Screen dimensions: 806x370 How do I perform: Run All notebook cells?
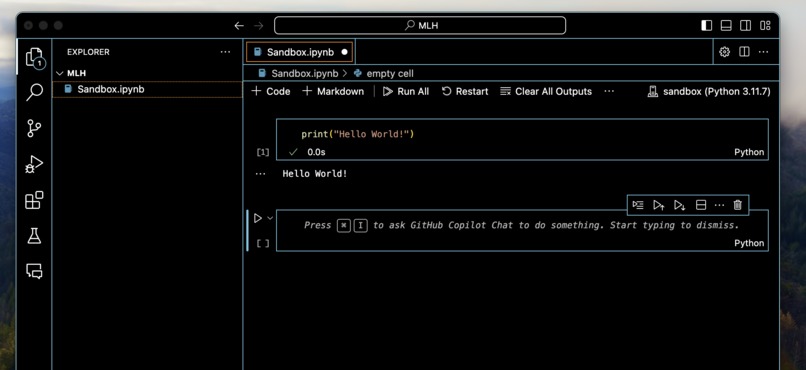406,91
